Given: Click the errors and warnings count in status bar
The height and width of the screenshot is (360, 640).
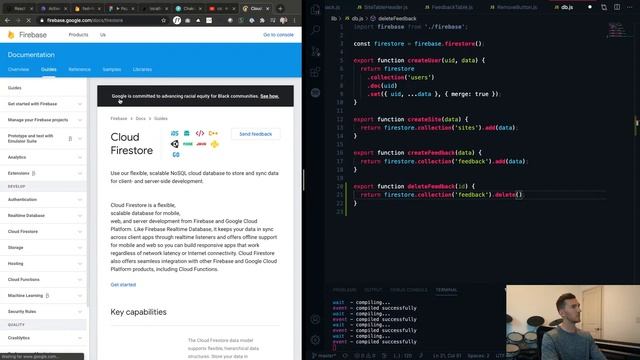Looking at the screenshot, I should point(365,356).
